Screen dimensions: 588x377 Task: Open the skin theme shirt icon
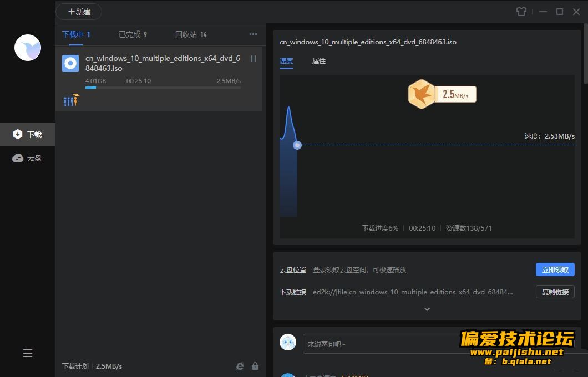point(521,12)
